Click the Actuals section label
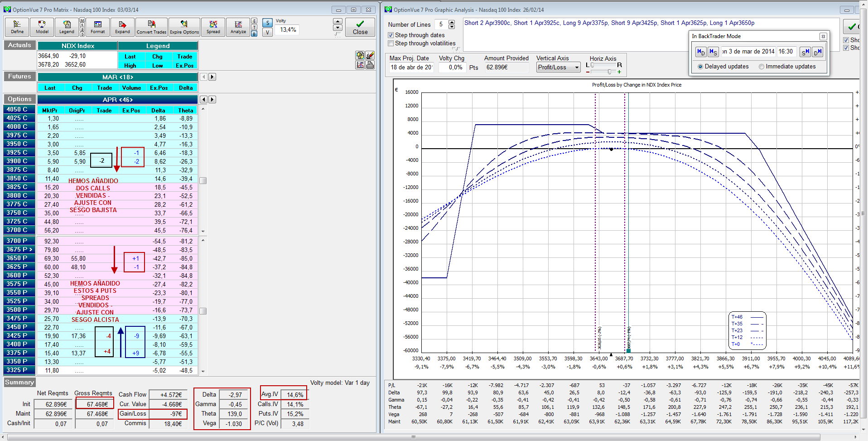 [x=19, y=45]
